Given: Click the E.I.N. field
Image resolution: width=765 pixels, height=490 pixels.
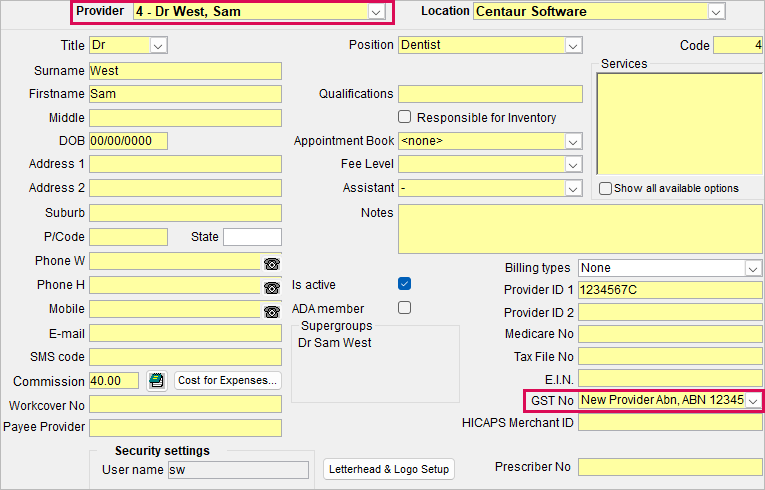Looking at the screenshot, I should pos(670,379).
